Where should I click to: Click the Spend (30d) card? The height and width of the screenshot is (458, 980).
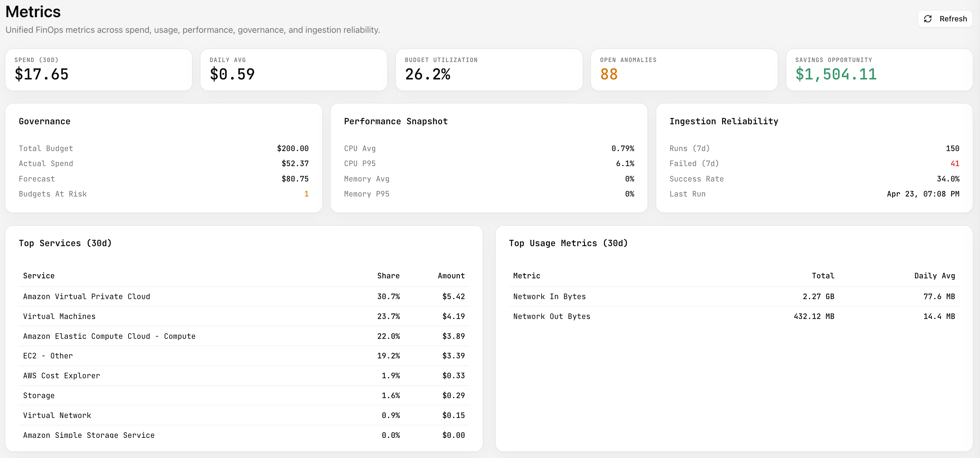(99, 69)
